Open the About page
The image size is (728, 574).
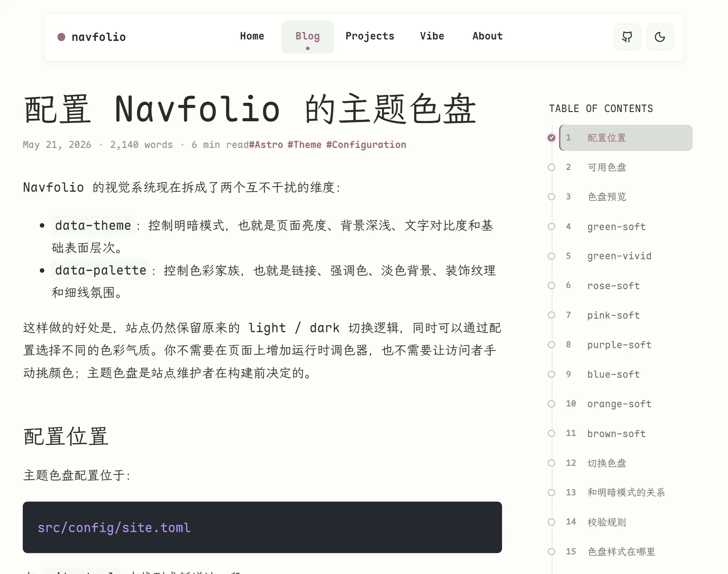487,36
